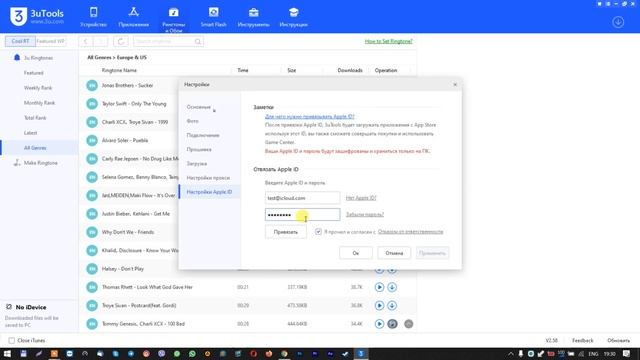The image size is (640, 360).
Task: Click the Ок button
Action: point(356,253)
